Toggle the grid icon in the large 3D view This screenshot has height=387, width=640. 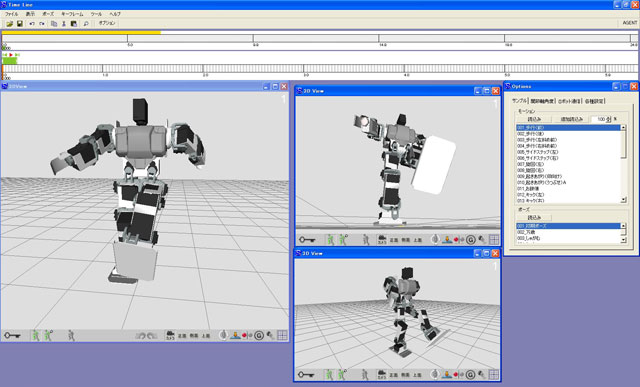[x=282, y=336]
